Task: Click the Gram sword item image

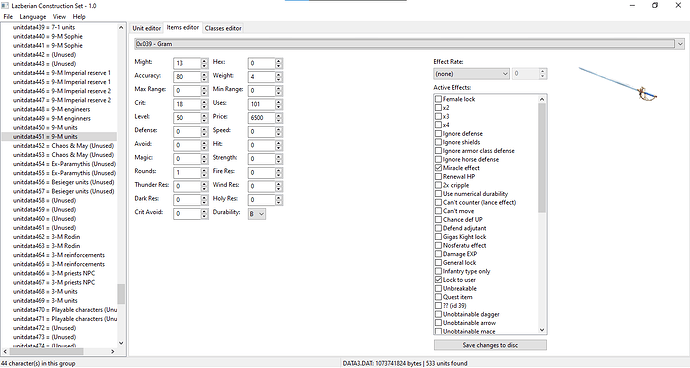Action: coord(617,84)
